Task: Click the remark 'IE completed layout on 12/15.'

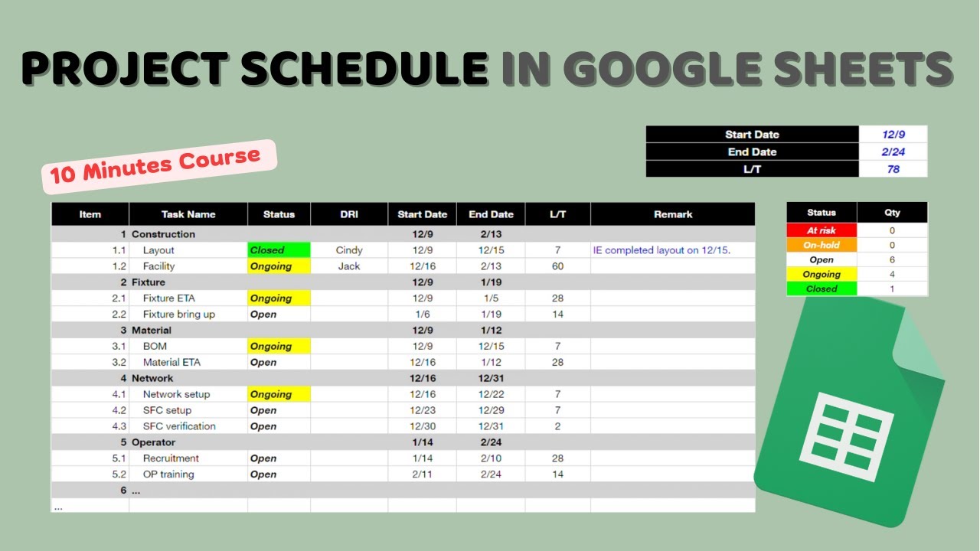Action: click(661, 250)
